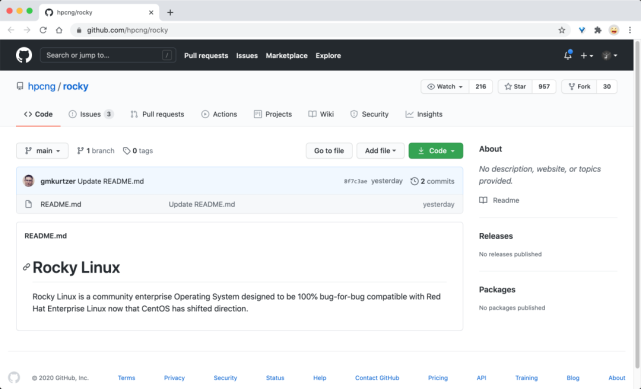641x389 pixels.
Task: Open commit hash 8f7c3ae
Action: [x=355, y=181]
